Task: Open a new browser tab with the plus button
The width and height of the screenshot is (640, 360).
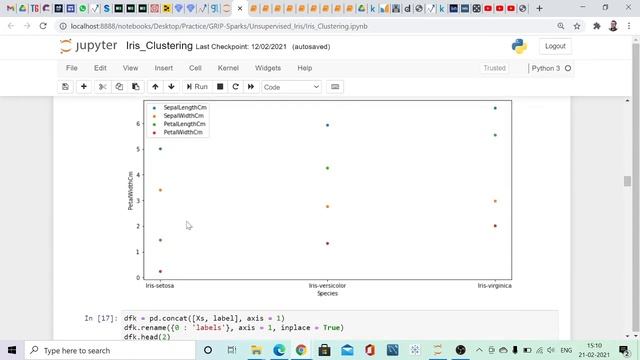Action: tap(540, 8)
